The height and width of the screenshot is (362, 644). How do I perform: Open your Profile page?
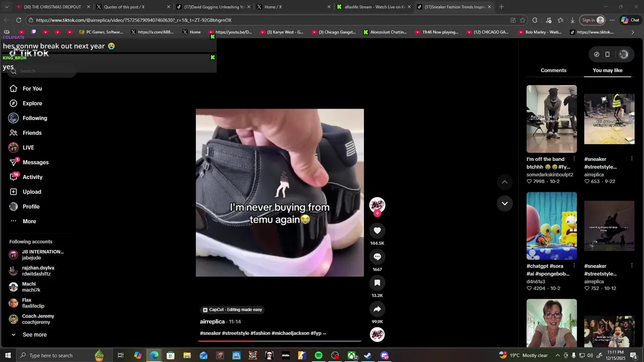pos(31,207)
